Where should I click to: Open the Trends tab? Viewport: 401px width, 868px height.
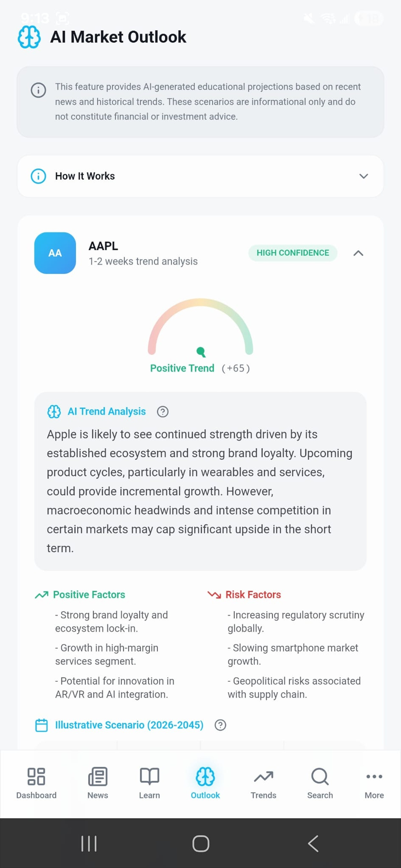[263, 783]
